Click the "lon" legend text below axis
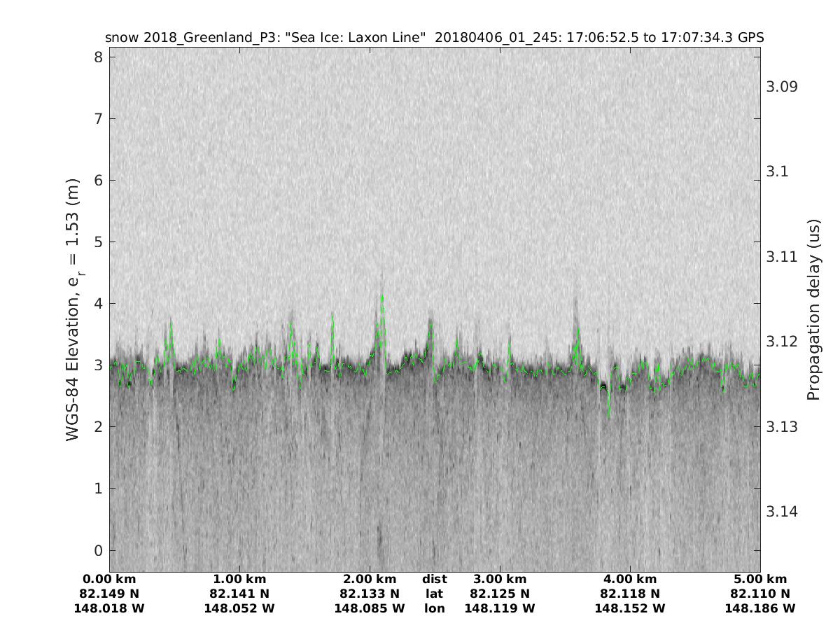The width and height of the screenshot is (840, 630). (435, 609)
